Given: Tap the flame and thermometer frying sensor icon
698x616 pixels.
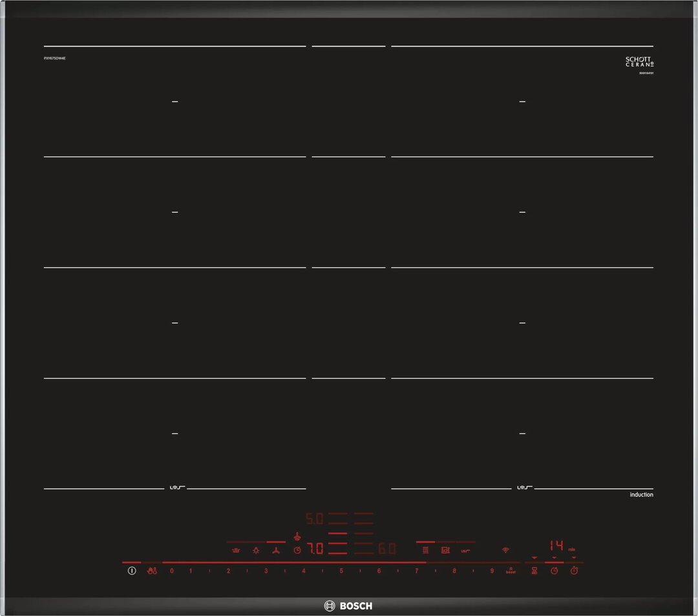Looking at the screenshot, I should [152, 571].
